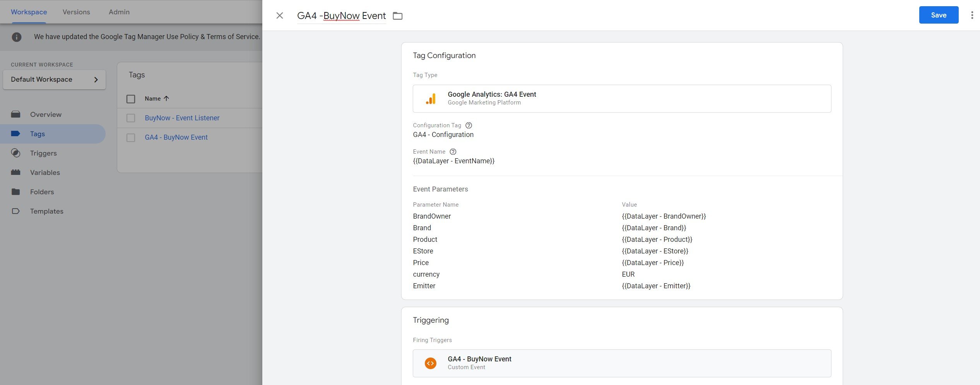Click the GA4 - Configuration value
Image resolution: width=980 pixels, height=385 pixels.
tap(443, 135)
